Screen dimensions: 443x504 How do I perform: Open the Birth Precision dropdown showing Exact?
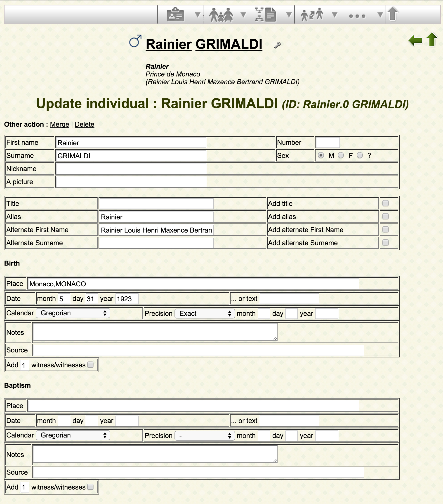click(x=205, y=313)
